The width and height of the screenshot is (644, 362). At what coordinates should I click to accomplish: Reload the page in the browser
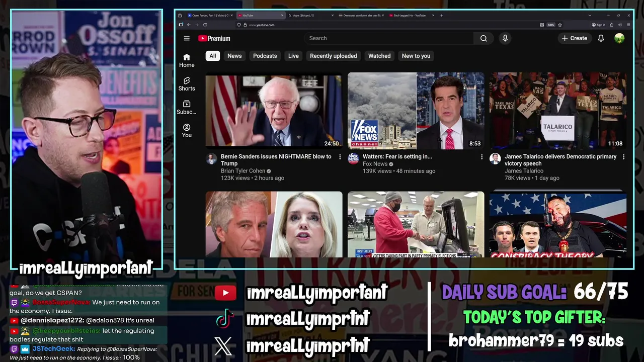point(205,25)
